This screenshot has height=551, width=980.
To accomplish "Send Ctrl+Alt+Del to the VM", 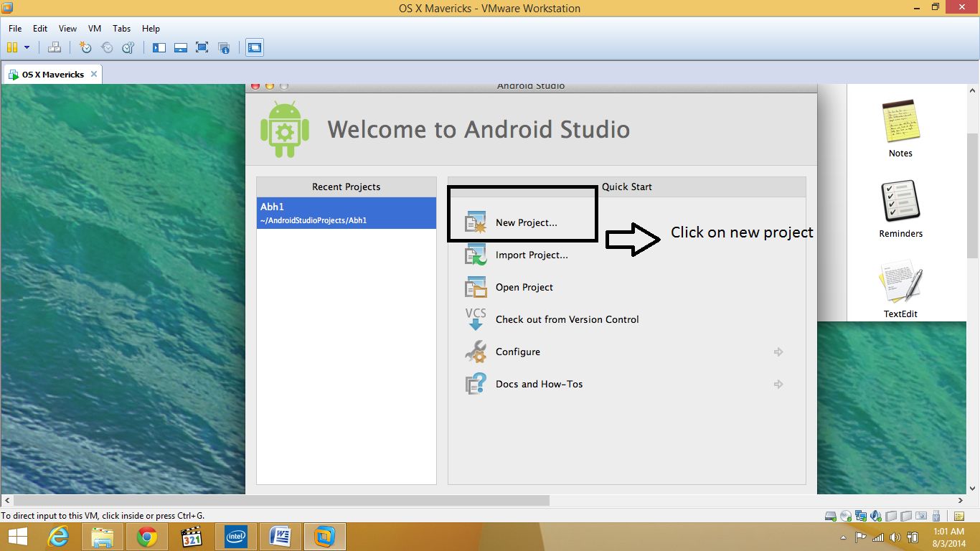I will [x=55, y=47].
